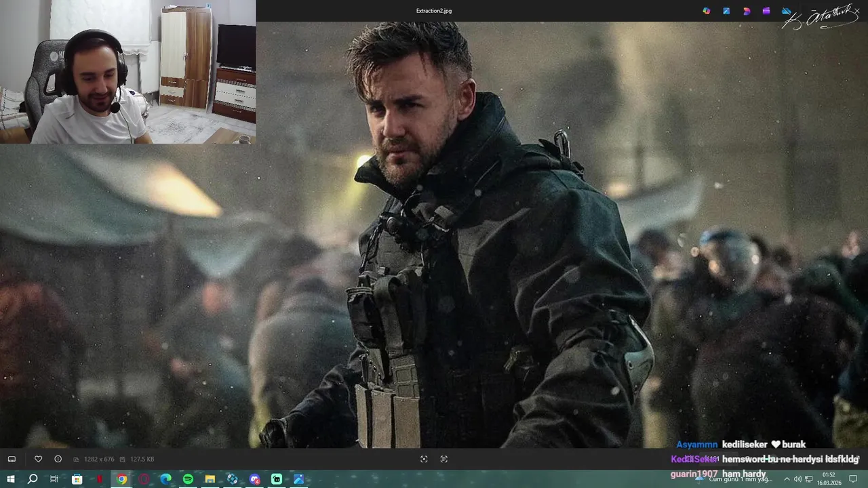Switch to Google Chrome on taskbar
868x488 pixels.
pyautogui.click(x=121, y=479)
